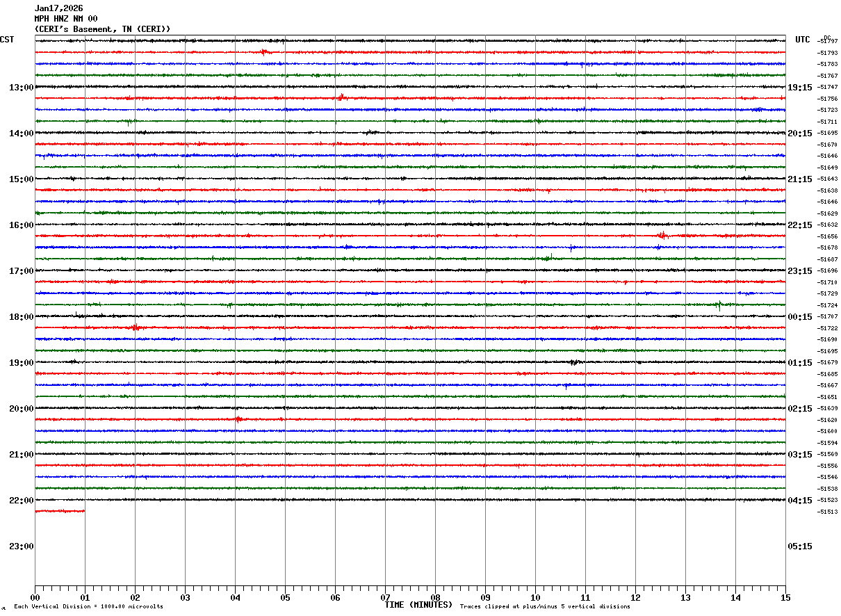Viewport: 841px width, 616px height.
Task: Click the 03:15 UTC time label
Action: point(800,455)
